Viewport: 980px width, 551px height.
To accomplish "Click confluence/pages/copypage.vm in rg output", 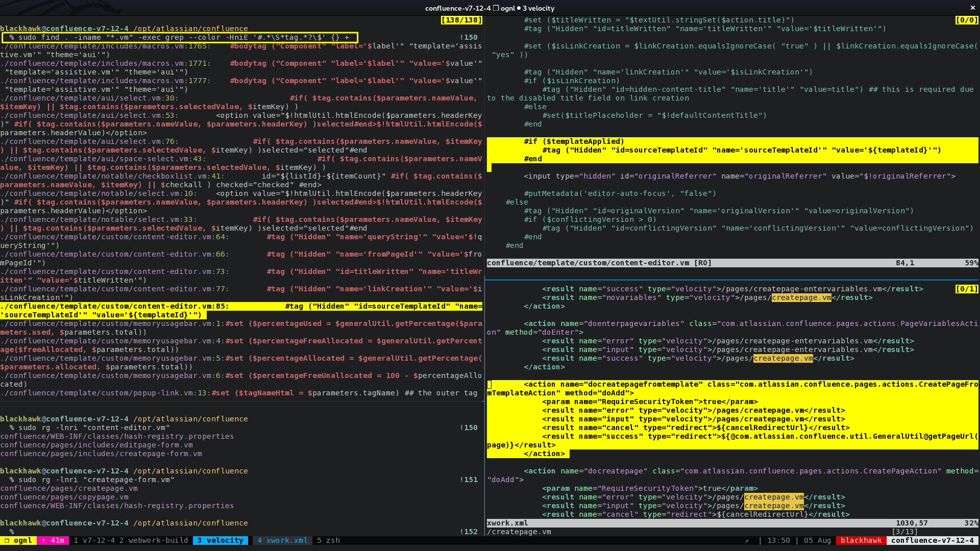I will (64, 497).
